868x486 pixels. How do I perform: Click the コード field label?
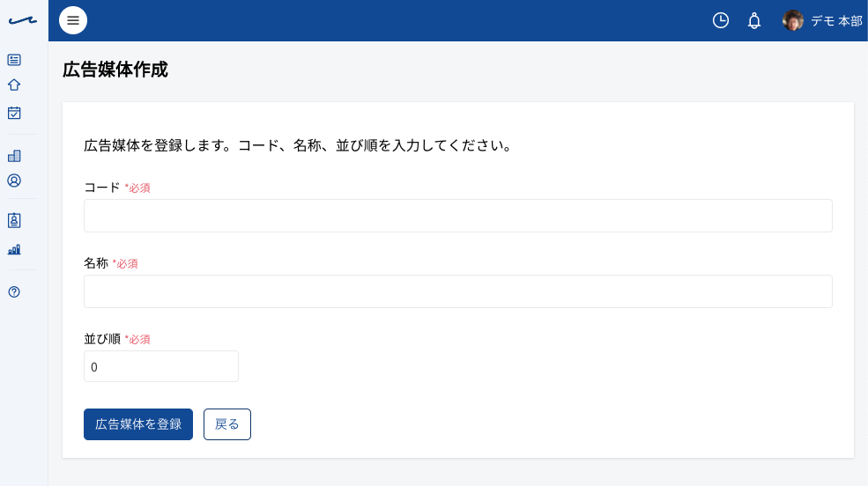click(102, 188)
